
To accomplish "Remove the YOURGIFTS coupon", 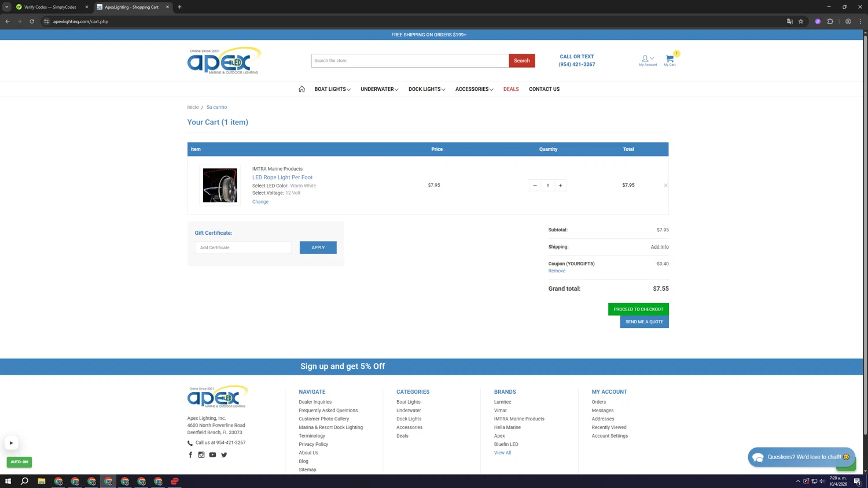I will point(557,271).
